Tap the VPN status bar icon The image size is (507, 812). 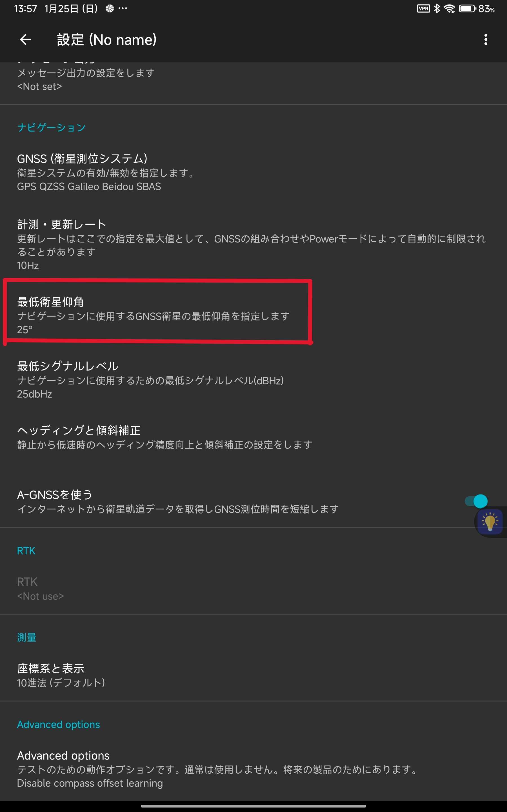(423, 8)
